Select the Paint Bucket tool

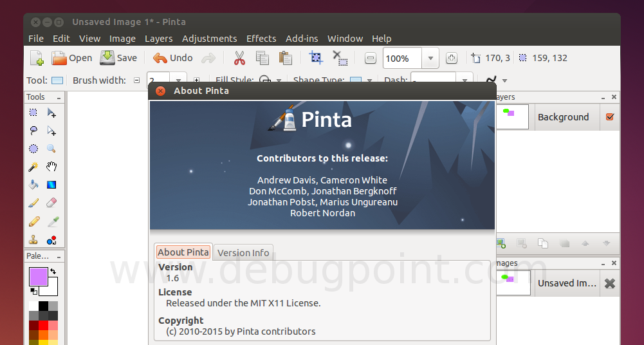[x=33, y=185]
